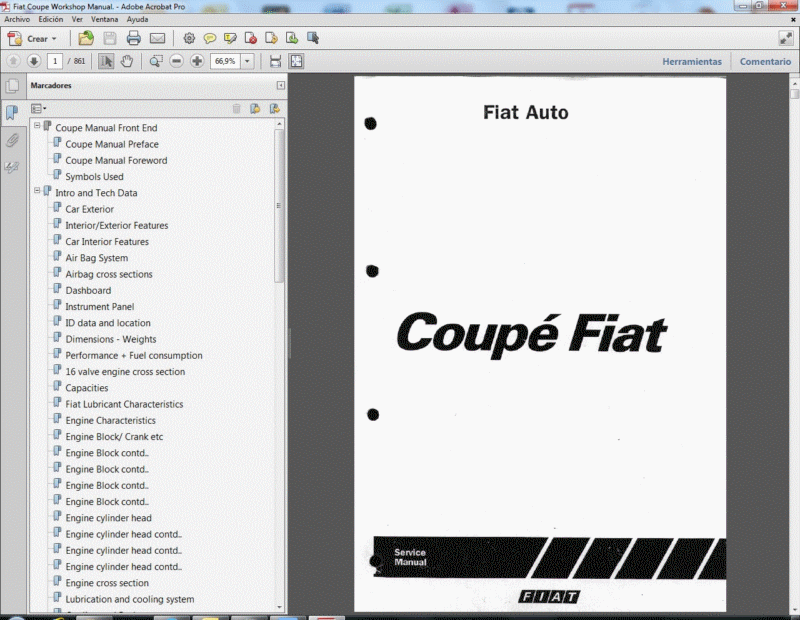Open the zoom percentage dropdown arrow
Viewport: 800px width, 620px height.
[x=247, y=61]
